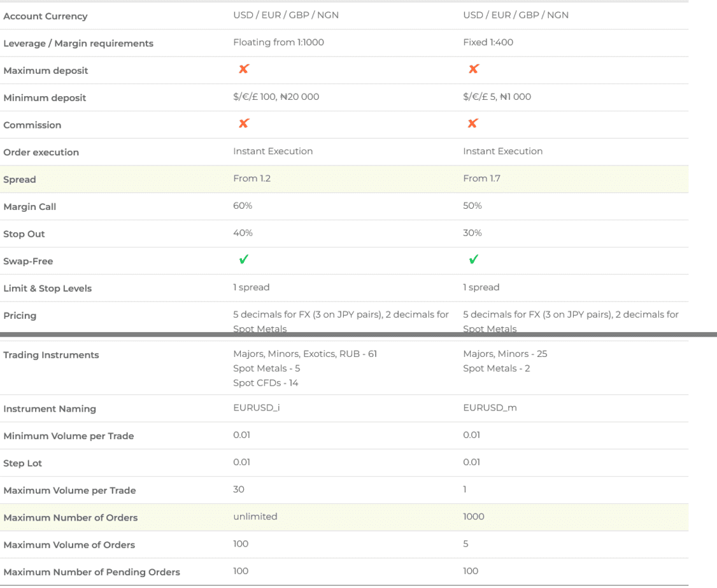The height and width of the screenshot is (588, 717).
Task: Select the 'EURUSD_m' instrument name
Action: 490,408
